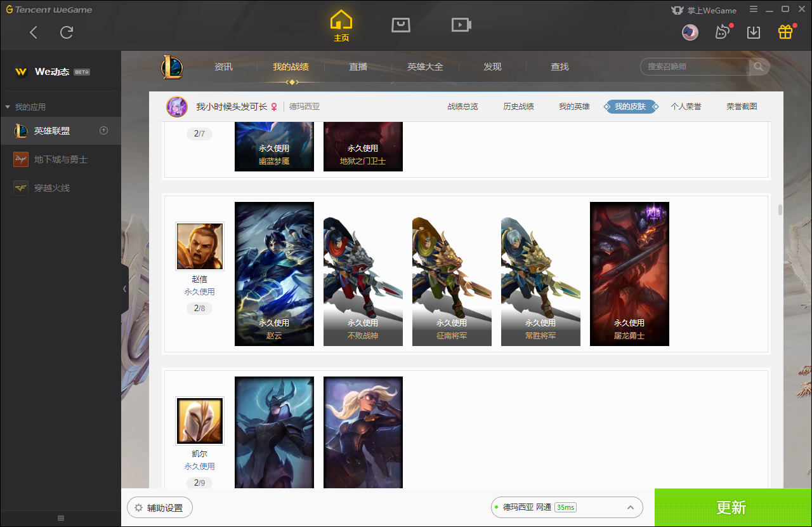Expand the 德玛西亚 网通 server selector
This screenshot has height=527, width=812.
[x=566, y=507]
